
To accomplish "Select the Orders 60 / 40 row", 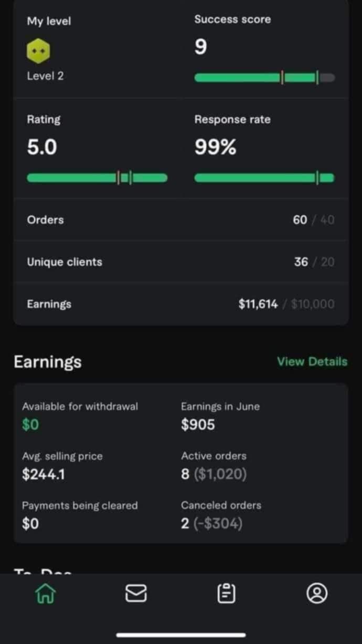I will [181, 220].
